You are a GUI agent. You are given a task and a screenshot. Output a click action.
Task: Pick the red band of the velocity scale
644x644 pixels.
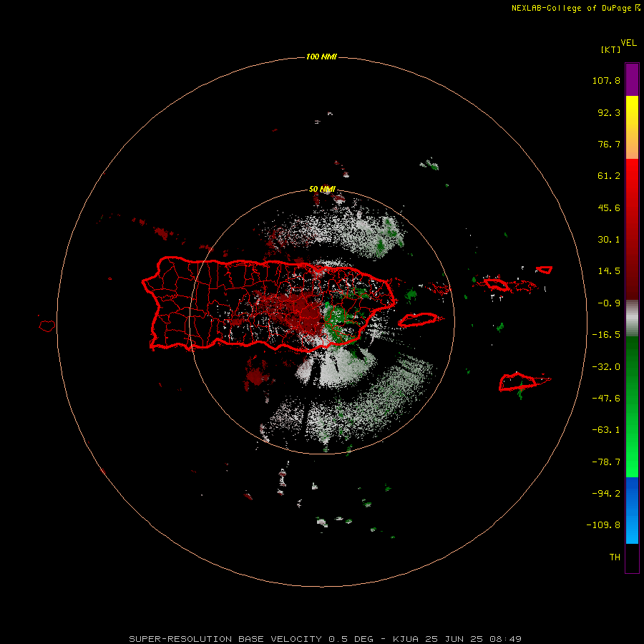(632, 229)
